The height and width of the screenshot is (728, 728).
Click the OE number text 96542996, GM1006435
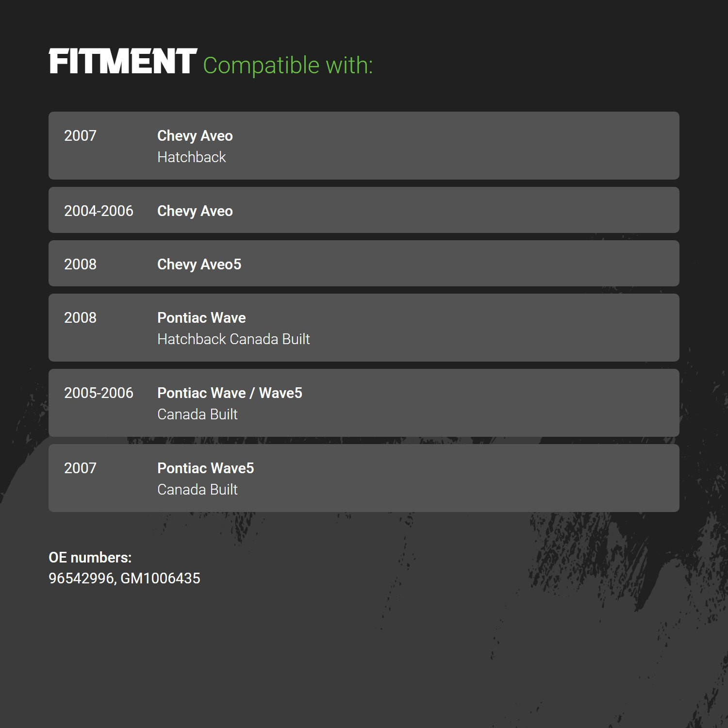click(x=124, y=579)
